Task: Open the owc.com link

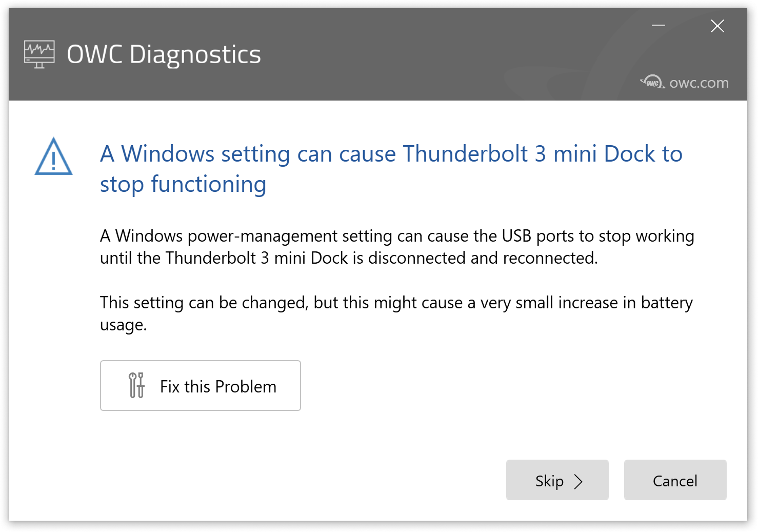Action: click(699, 83)
